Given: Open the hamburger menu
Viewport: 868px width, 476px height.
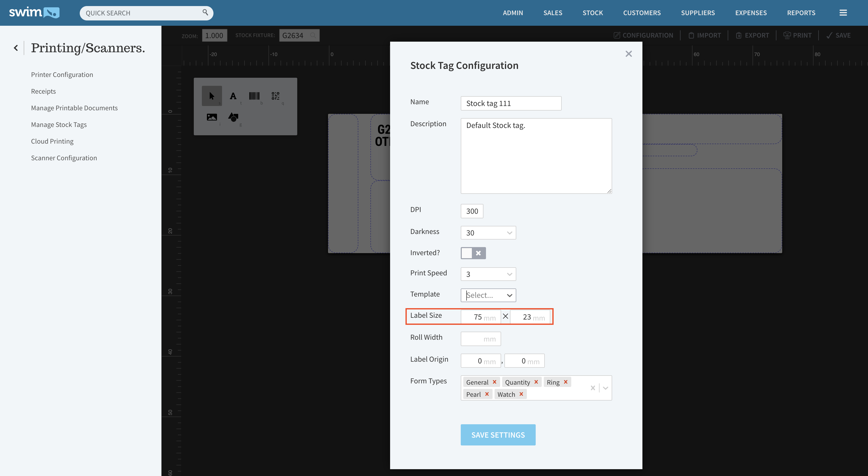Looking at the screenshot, I should (843, 12).
